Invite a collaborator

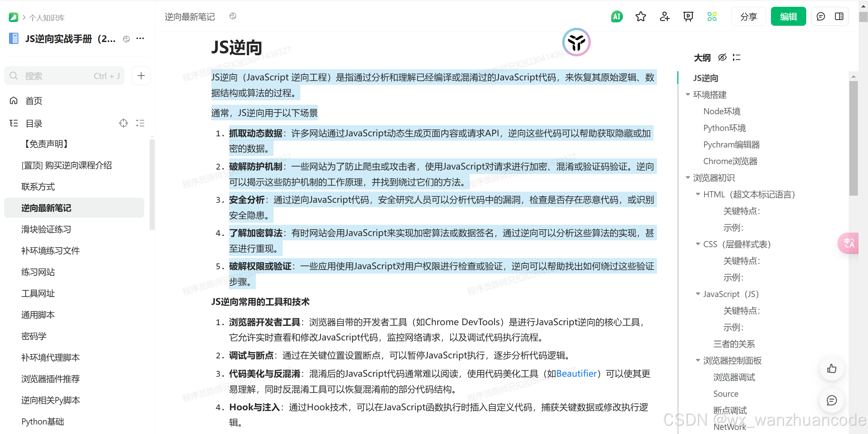tap(664, 16)
